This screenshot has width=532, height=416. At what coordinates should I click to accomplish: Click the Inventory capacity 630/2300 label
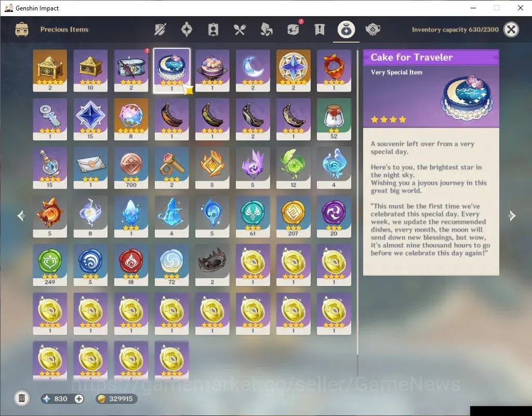coord(455,30)
